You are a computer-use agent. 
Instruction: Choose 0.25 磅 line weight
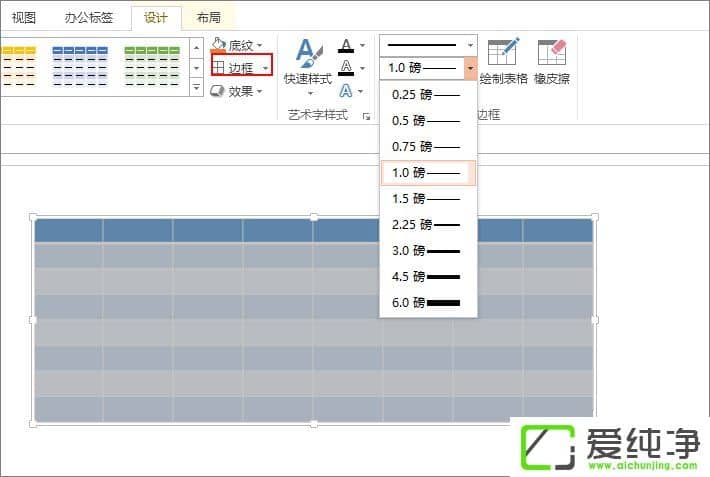click(x=427, y=95)
